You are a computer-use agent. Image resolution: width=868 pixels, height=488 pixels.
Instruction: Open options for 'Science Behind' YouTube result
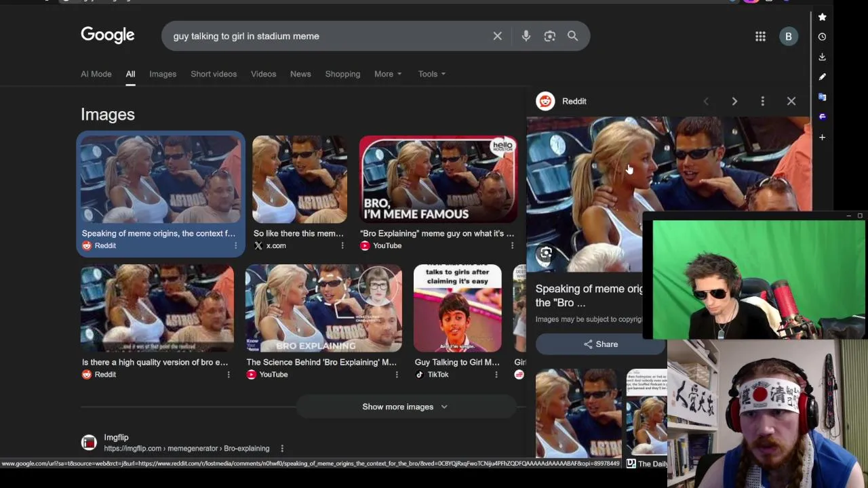(x=397, y=374)
